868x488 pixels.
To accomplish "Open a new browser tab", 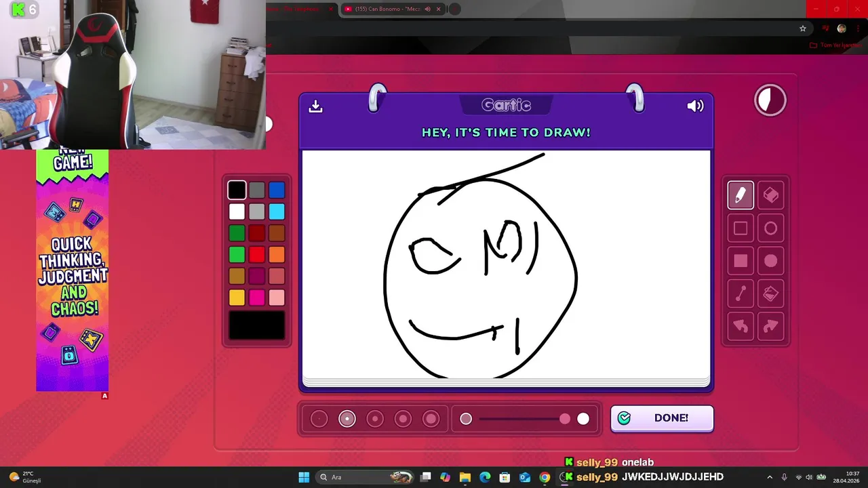I will pyautogui.click(x=454, y=9).
